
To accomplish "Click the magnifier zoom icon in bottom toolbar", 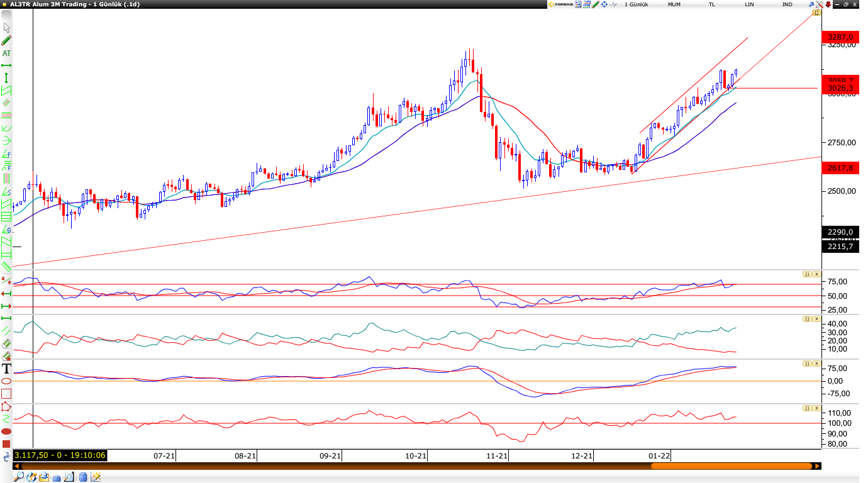I will point(19,477).
